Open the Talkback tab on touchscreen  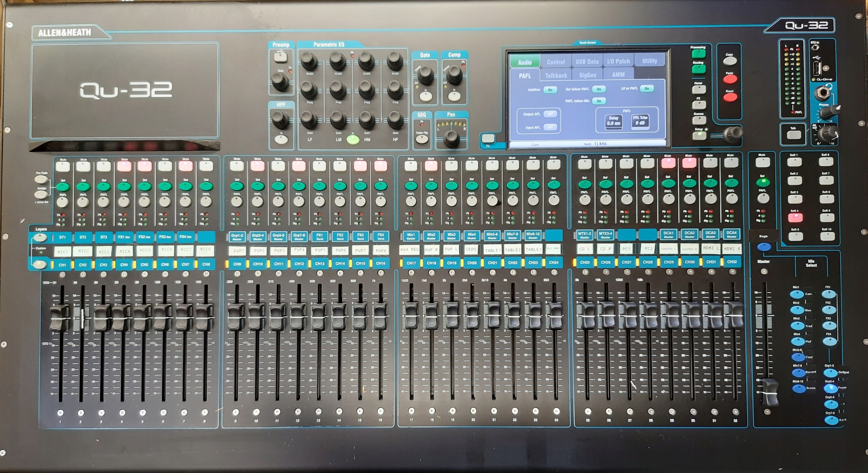pyautogui.click(x=556, y=76)
